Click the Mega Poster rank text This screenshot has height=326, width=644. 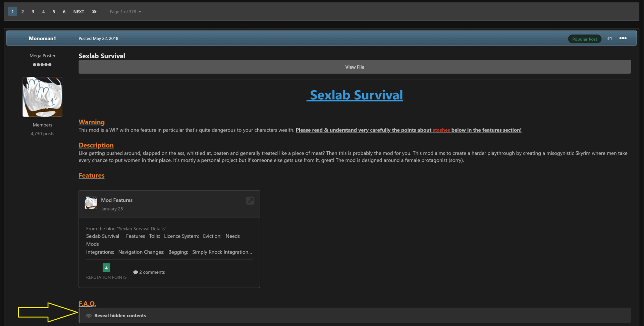click(x=42, y=56)
